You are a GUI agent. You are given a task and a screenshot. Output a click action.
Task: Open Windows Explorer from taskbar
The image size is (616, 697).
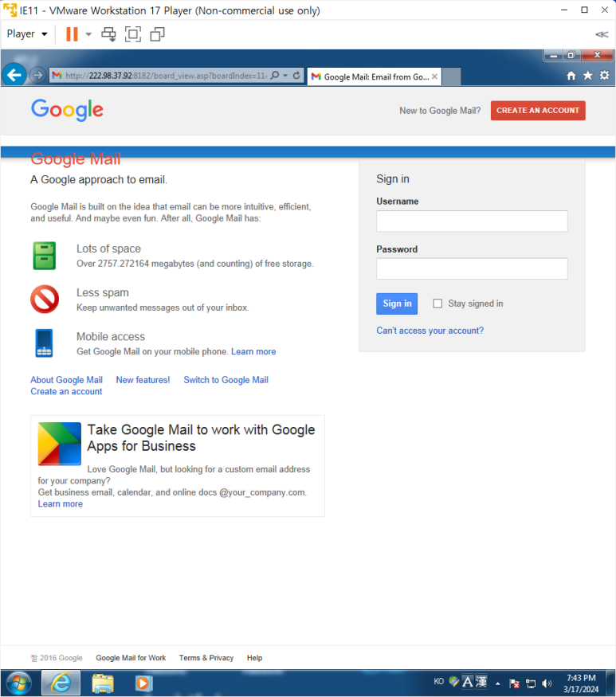[103, 683]
